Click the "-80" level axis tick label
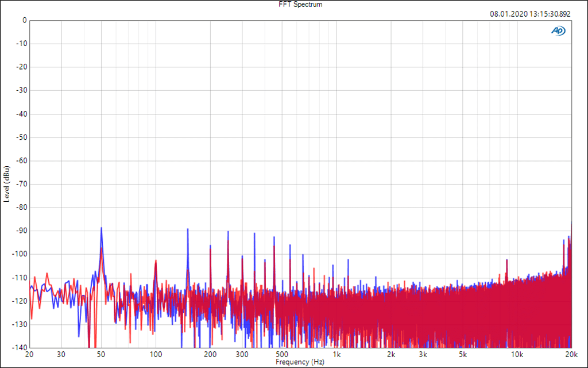The width and height of the screenshot is (588, 368). tap(21, 207)
